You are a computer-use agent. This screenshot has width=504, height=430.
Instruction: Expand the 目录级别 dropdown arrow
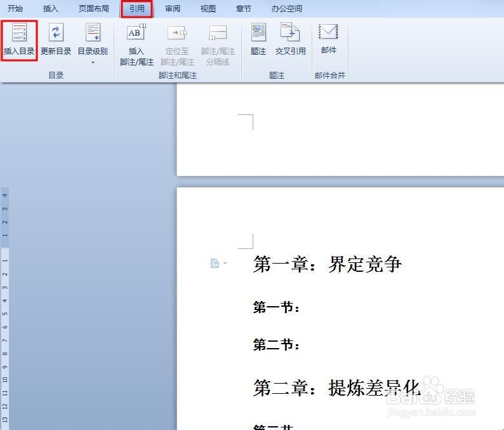tap(93, 62)
